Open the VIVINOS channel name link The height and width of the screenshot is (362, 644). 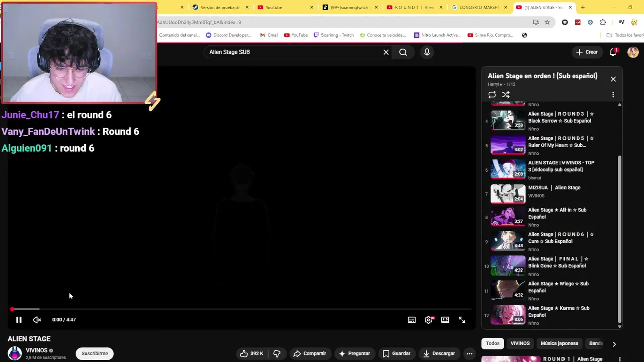[x=36, y=350]
